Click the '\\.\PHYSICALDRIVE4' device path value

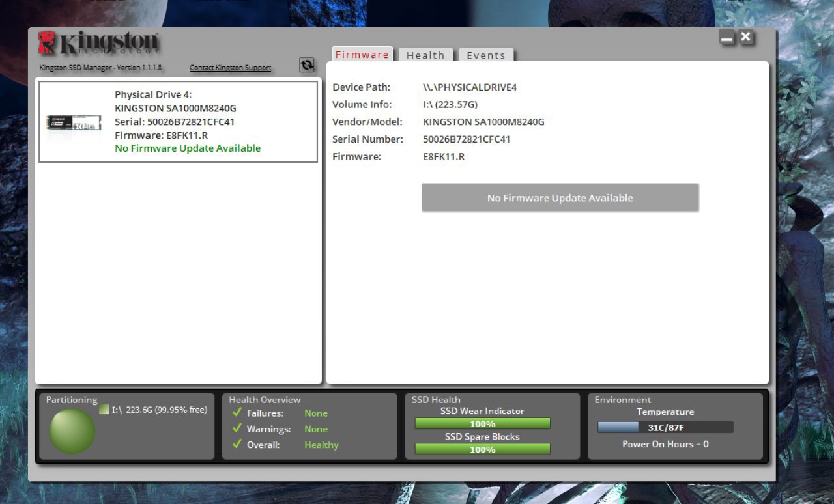point(470,87)
